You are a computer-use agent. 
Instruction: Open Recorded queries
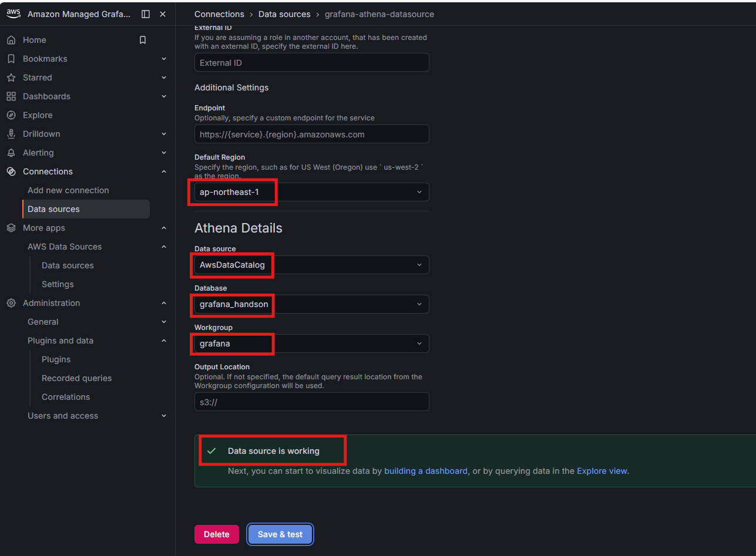point(76,378)
